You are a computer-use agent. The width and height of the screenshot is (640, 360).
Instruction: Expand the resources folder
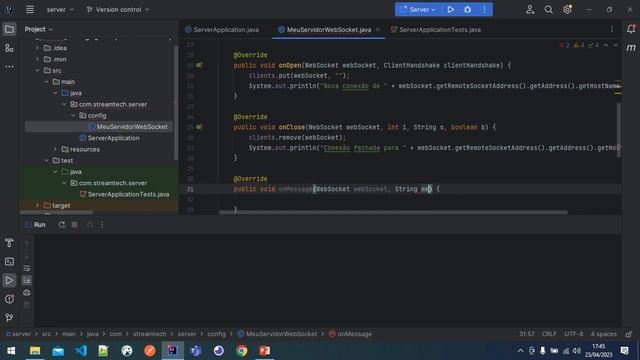pos(56,149)
